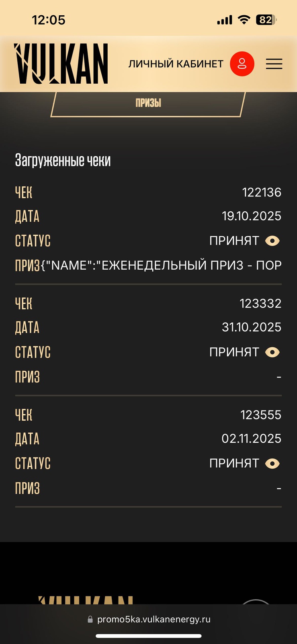
Task: Tap the home indicator bar
Action: (148, 636)
